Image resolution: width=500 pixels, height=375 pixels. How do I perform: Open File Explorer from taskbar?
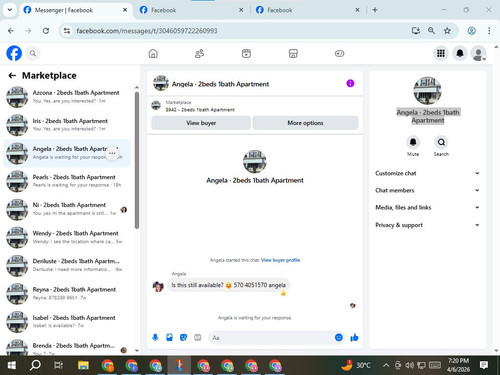coord(83,365)
